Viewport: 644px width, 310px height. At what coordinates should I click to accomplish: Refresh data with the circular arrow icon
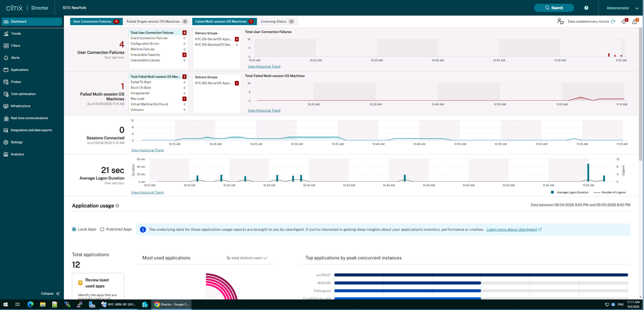613,21
